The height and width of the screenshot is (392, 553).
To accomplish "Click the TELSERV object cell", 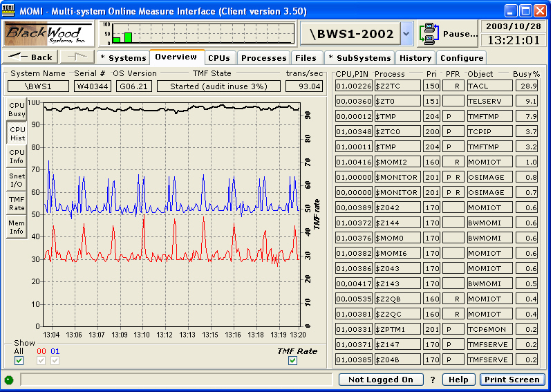I will 490,101.
